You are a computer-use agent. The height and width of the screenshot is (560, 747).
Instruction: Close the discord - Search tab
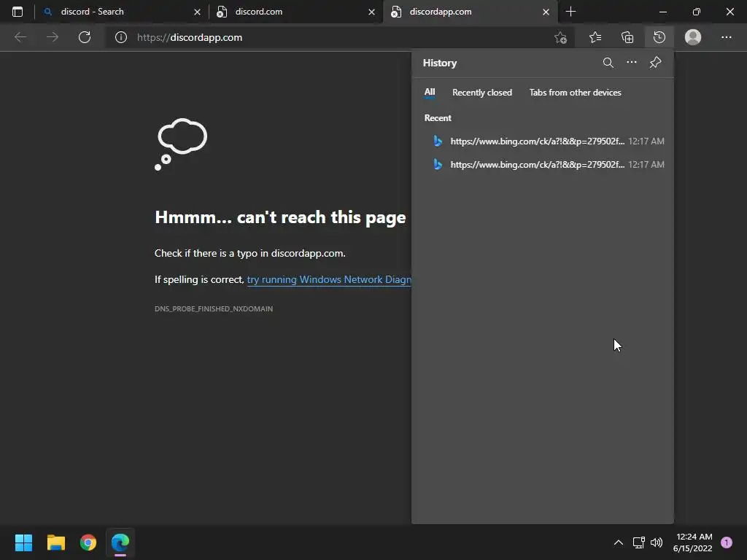click(x=197, y=12)
